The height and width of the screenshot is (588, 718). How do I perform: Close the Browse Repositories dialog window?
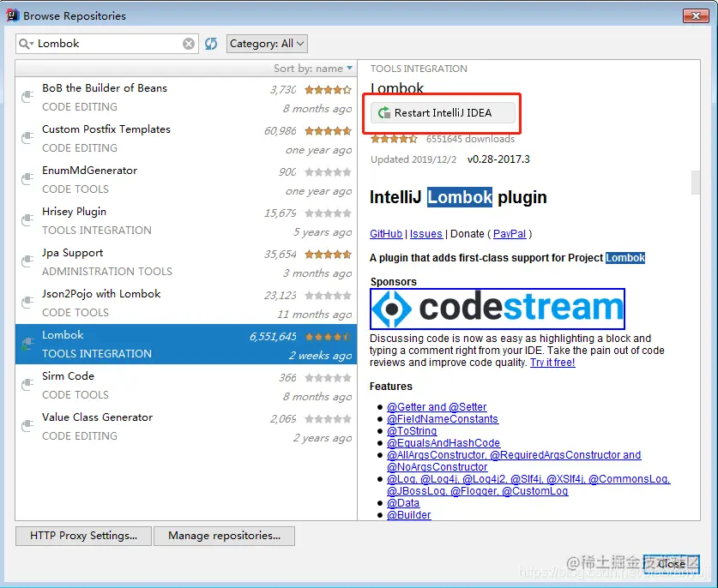click(696, 16)
